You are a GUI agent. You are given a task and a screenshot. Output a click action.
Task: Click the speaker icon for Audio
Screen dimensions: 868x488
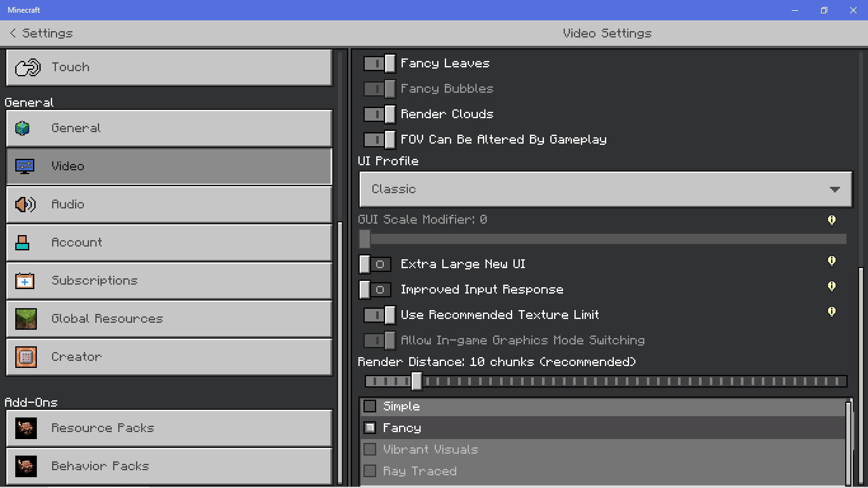tap(25, 205)
